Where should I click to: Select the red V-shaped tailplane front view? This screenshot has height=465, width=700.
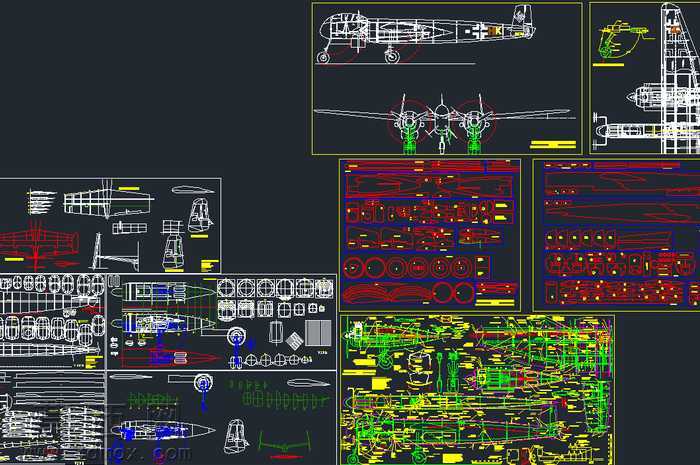pyautogui.click(x=284, y=444)
